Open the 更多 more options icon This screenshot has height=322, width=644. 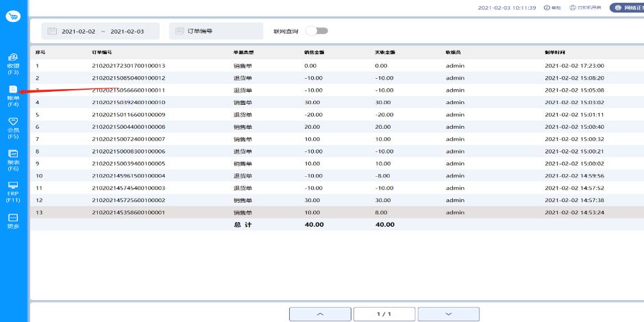13,221
